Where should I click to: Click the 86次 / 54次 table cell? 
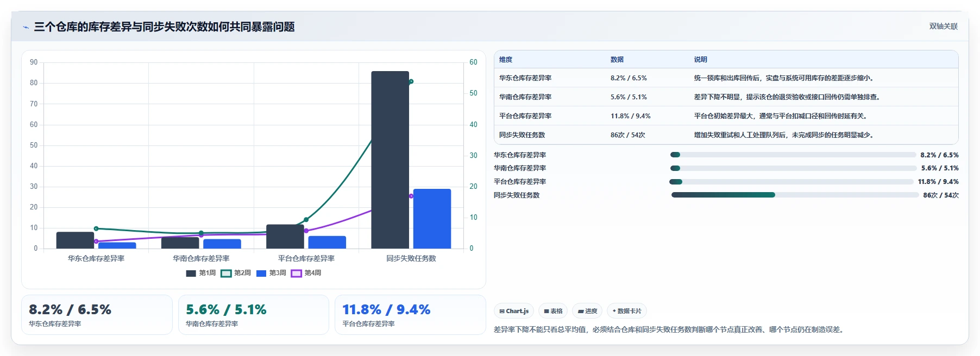(x=627, y=135)
